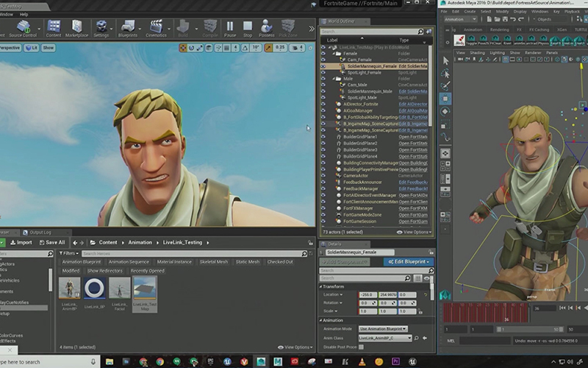Toggle visibility of CameraActor
588x368 pixels.
point(323,176)
